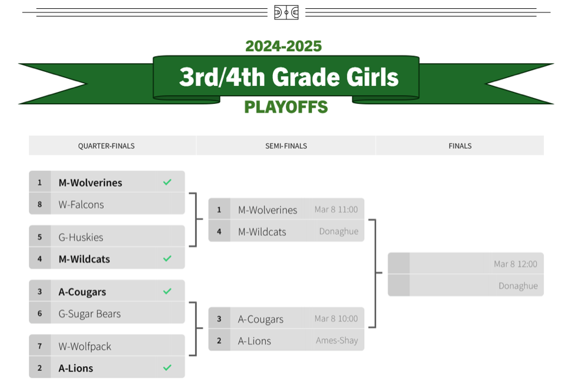Screen dimensions: 574x392
Task: Click the green checkmark beside A-Cougars
Action: click(167, 291)
